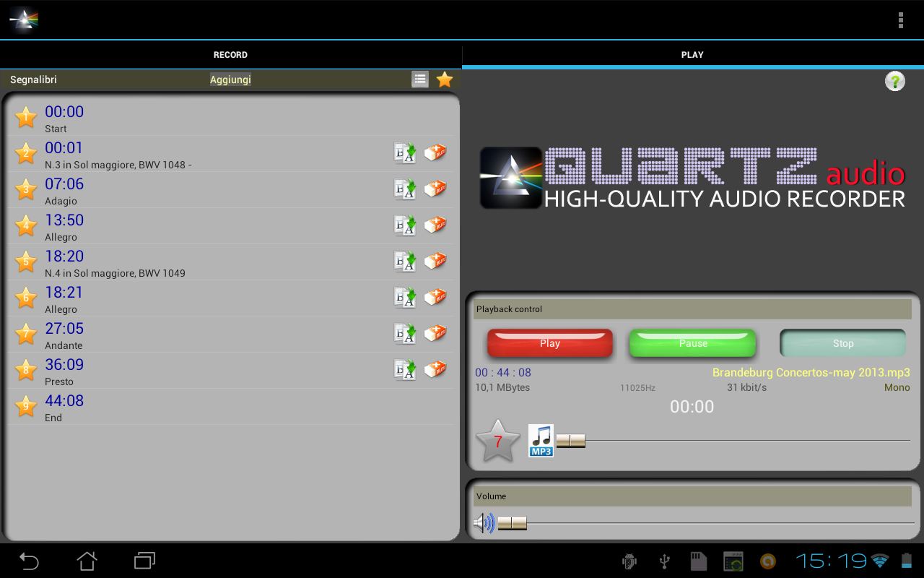Click the gold star in the Segnalibri header
This screenshot has width=924, height=578.
tap(445, 79)
